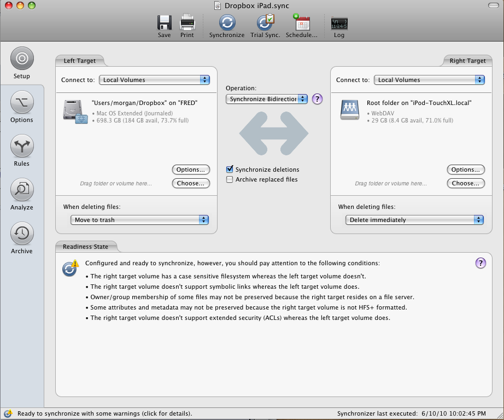Open right target Connect to dropdown

(429, 80)
